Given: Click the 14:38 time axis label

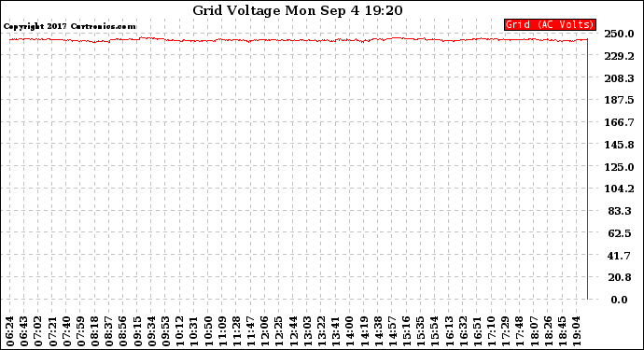Looking at the screenshot, I should tap(378, 331).
